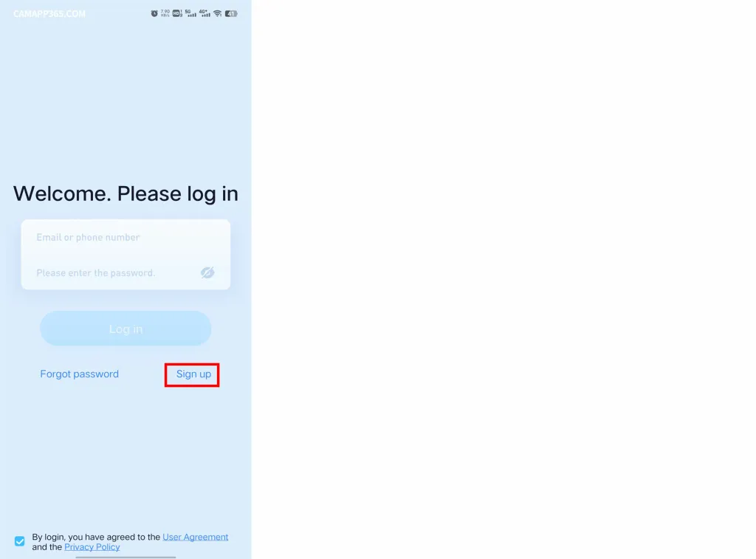Tap Sign up to create an account

193,374
